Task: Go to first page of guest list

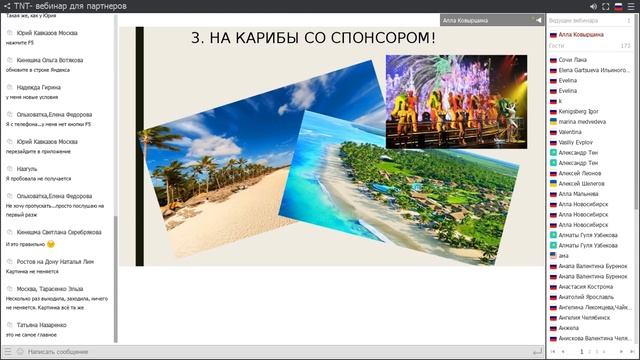Action: click(x=553, y=351)
